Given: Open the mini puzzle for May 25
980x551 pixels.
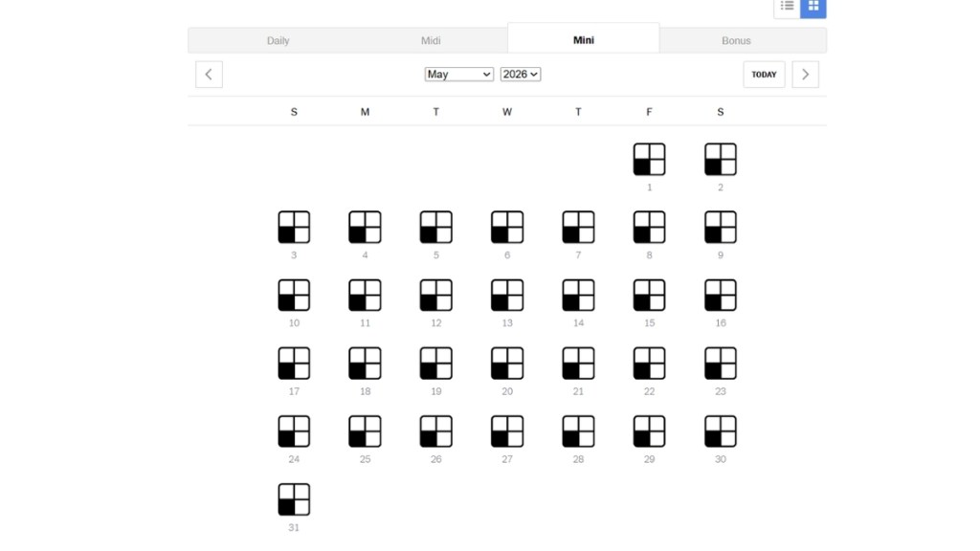Looking at the screenshot, I should (365, 431).
